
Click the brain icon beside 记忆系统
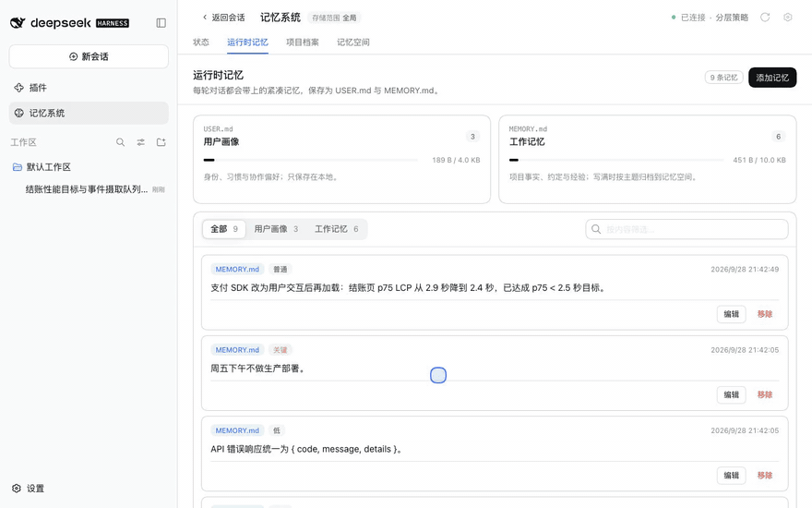tap(19, 113)
